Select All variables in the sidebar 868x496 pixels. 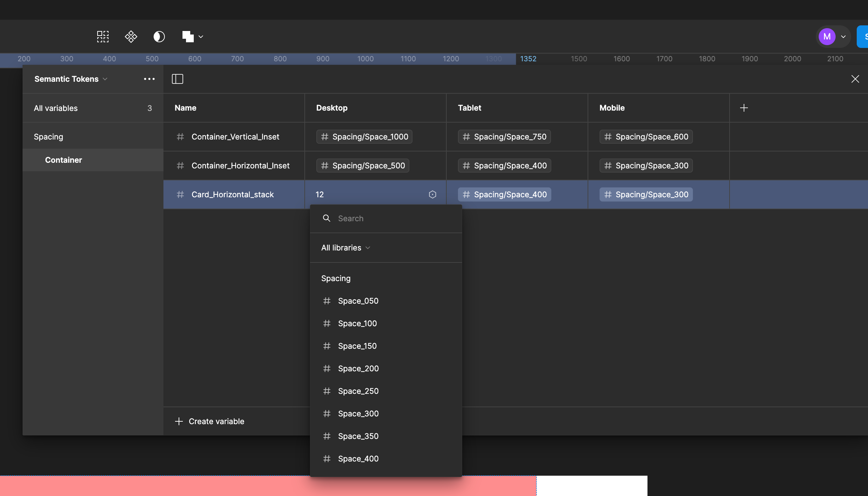[x=93, y=108]
